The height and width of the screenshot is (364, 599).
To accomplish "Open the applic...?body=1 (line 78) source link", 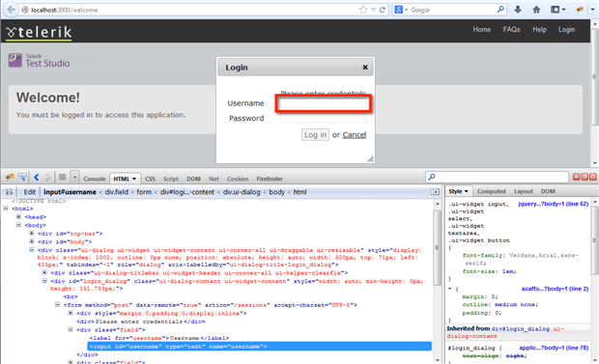I will 554,348.
